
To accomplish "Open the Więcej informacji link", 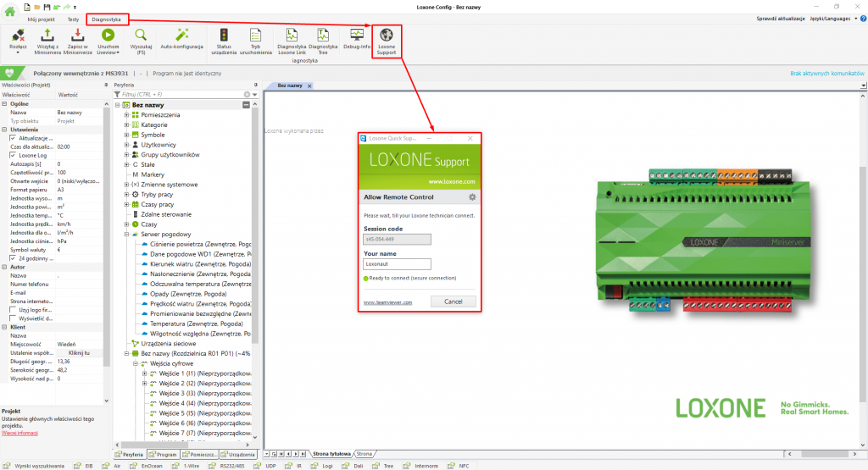I will (19, 433).
